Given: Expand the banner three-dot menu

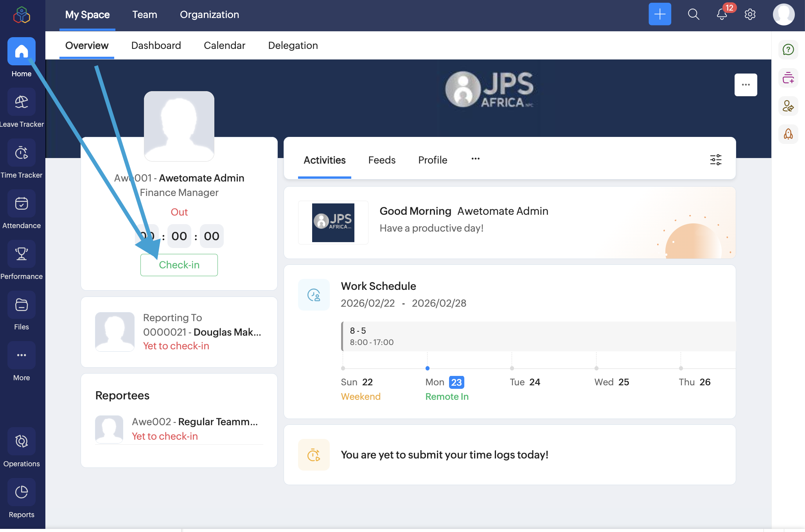Looking at the screenshot, I should pyautogui.click(x=746, y=85).
